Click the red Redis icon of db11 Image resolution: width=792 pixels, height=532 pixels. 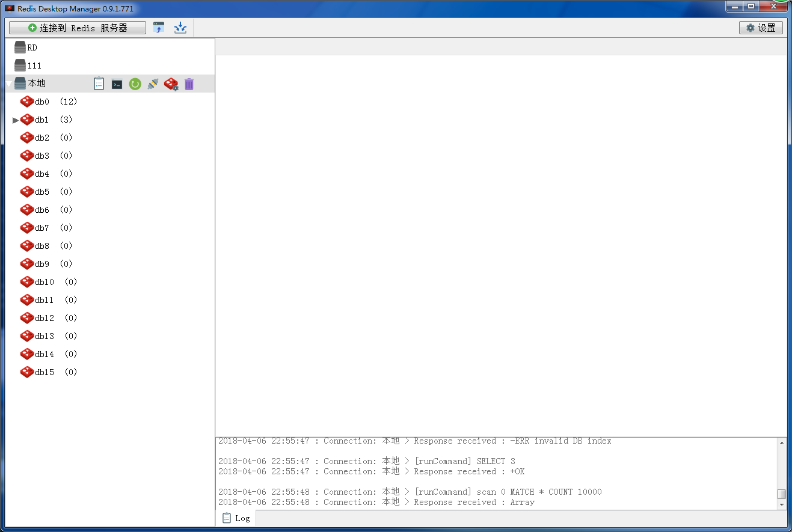point(27,300)
